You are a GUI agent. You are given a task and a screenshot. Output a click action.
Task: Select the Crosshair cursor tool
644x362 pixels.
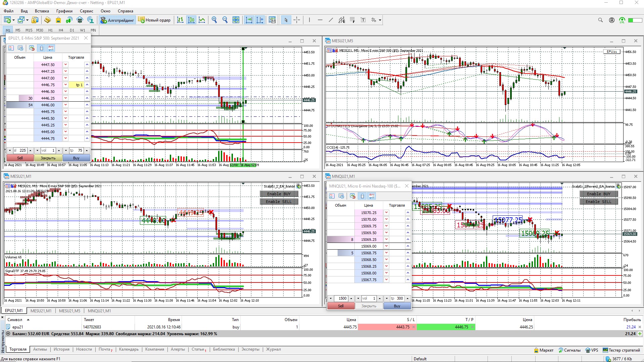pyautogui.click(x=297, y=20)
